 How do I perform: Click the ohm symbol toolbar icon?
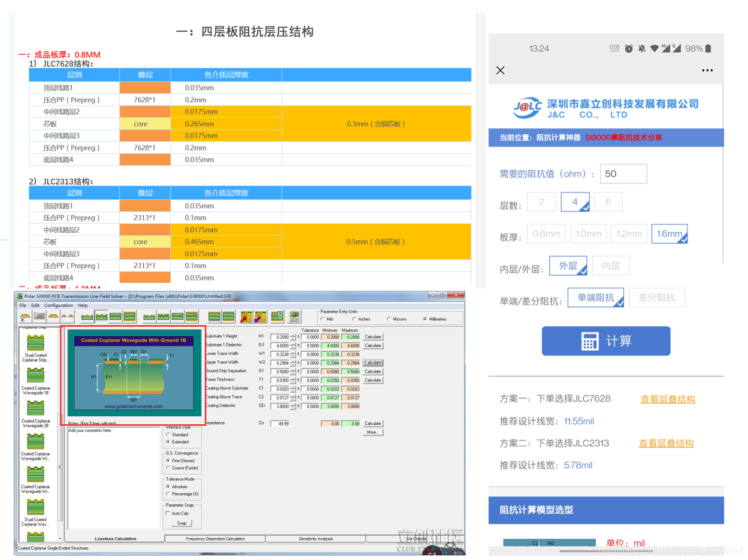(294, 317)
